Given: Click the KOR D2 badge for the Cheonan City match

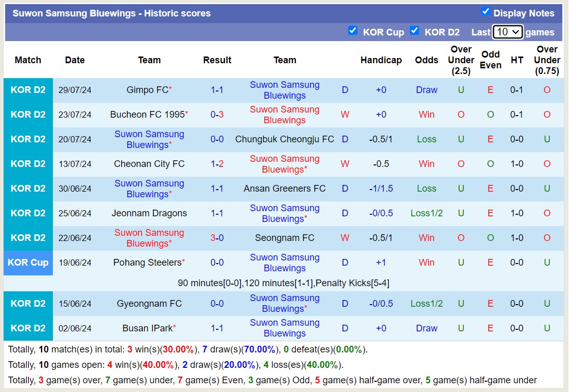Looking at the screenshot, I should click(28, 164).
